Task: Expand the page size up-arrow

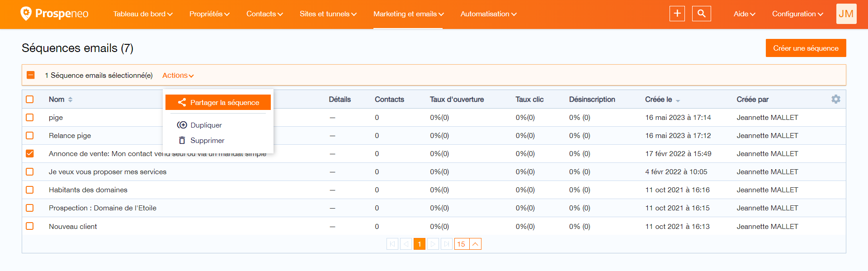Action: [475, 244]
